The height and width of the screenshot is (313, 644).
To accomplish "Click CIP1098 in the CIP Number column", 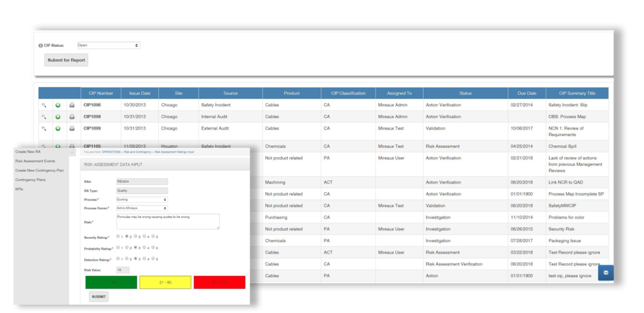I will point(92,117).
